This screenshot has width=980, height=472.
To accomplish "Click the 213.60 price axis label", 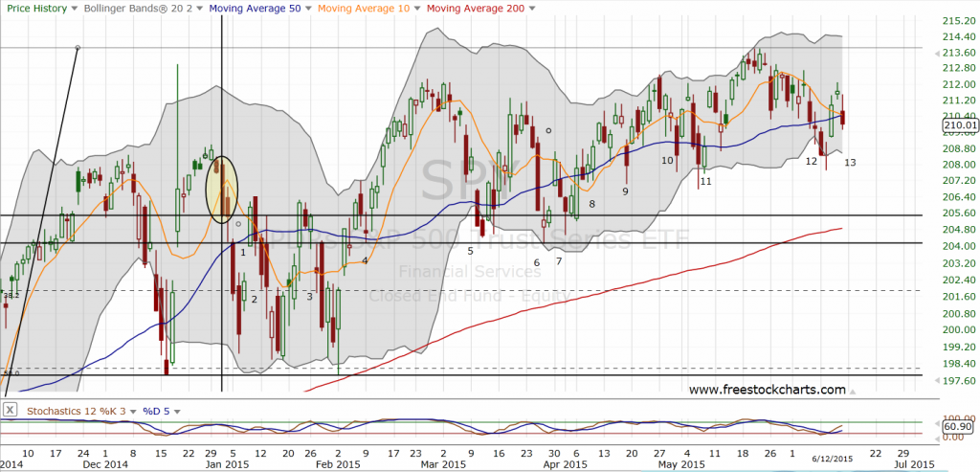I will (958, 53).
